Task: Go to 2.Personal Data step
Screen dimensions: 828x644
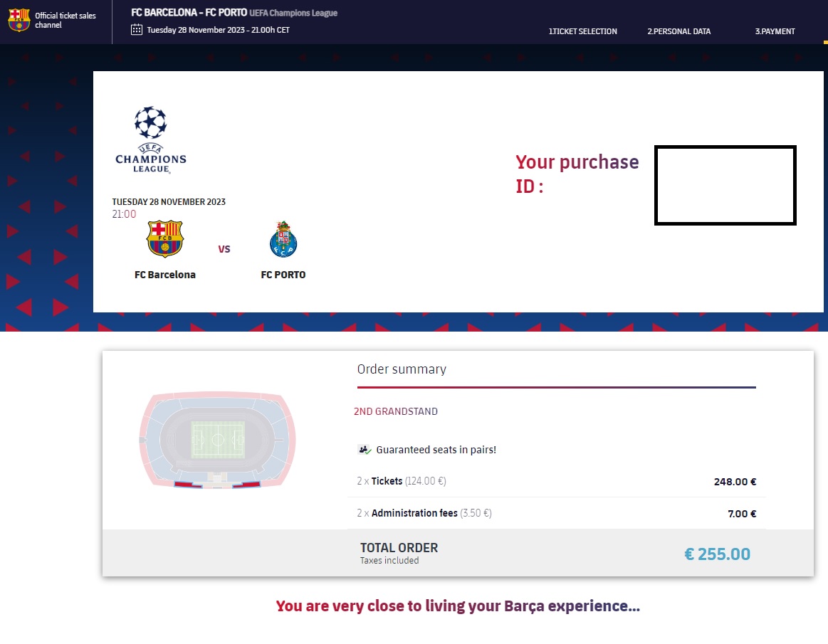Action: [x=679, y=31]
